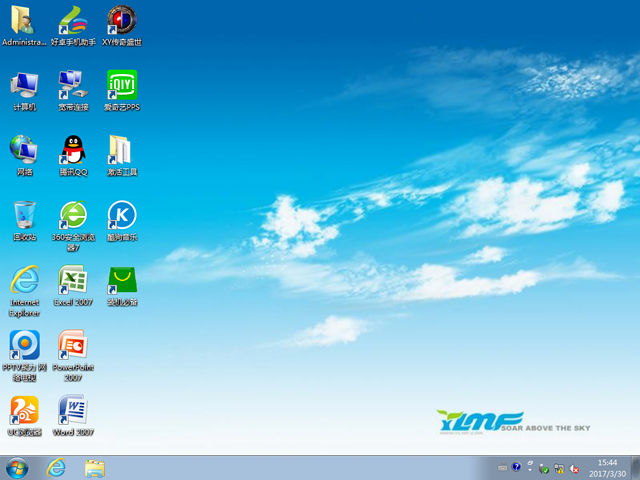Launch Excel 2007 from the desktop
The image size is (640, 480).
click(x=73, y=280)
